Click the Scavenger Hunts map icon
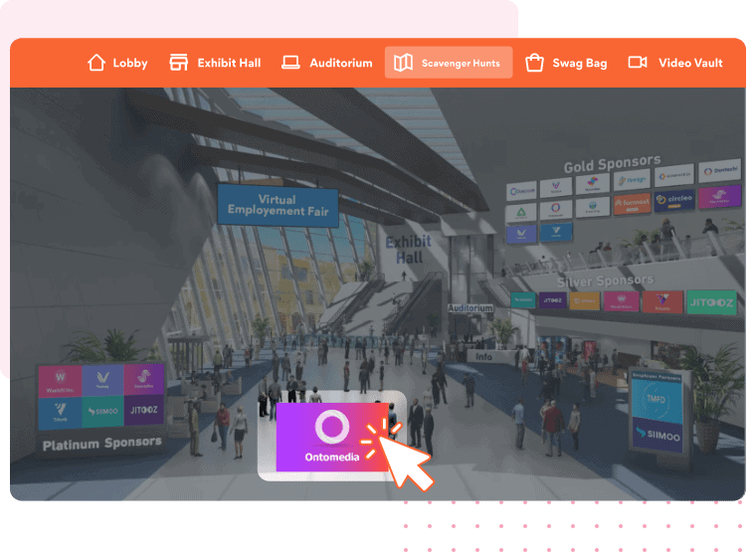The width and height of the screenshot is (756, 557). click(x=403, y=63)
